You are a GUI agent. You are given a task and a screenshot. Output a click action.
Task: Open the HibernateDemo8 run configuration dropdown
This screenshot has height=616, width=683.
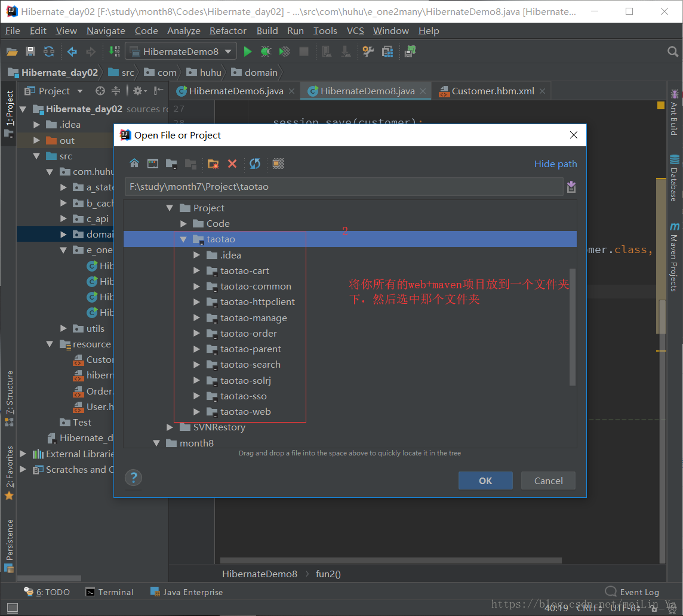pos(181,51)
